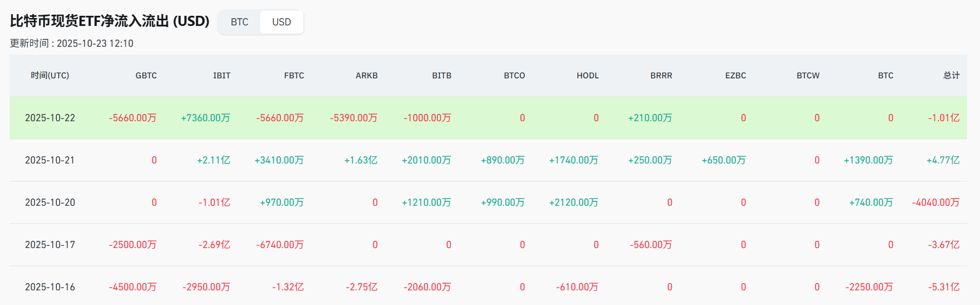Select the 2025-10-21 date row

point(50,160)
